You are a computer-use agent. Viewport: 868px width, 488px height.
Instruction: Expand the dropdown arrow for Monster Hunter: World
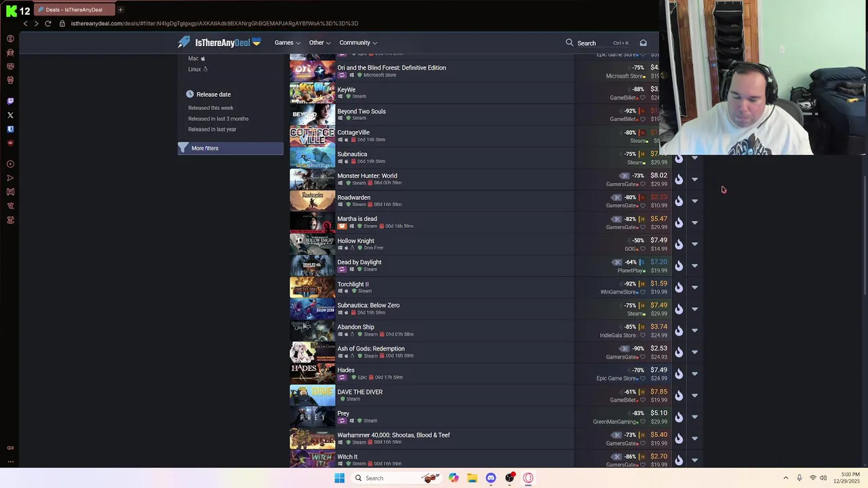pyautogui.click(x=694, y=180)
